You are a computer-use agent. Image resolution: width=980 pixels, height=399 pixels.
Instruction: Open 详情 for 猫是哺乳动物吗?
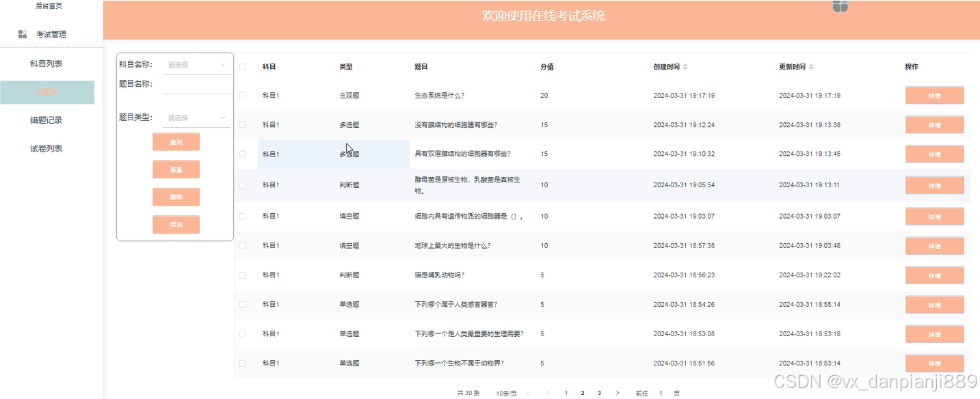(934, 275)
